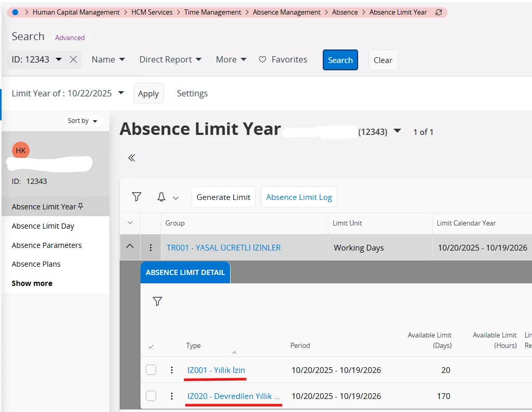Click Show more in sidebar
This screenshot has width=532, height=412.
pyautogui.click(x=32, y=283)
